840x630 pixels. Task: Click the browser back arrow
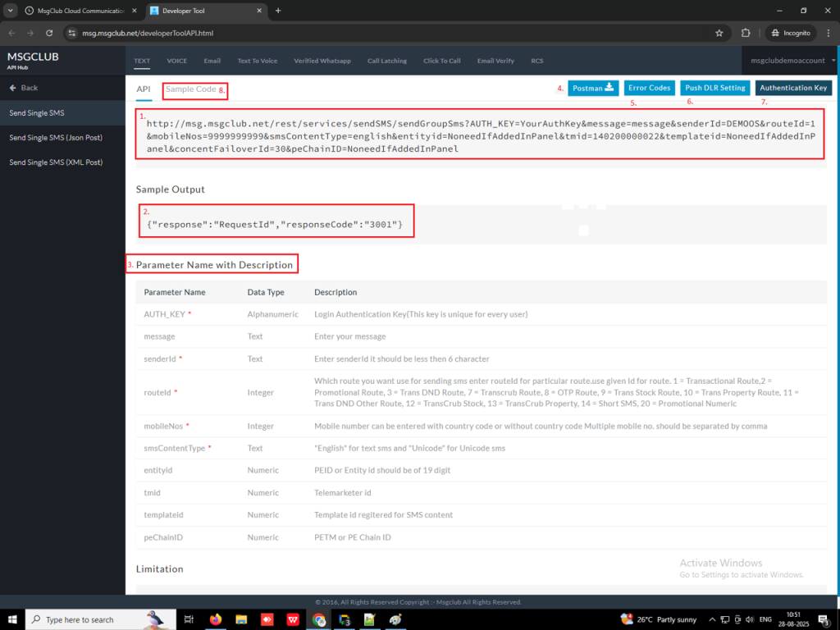click(x=11, y=33)
